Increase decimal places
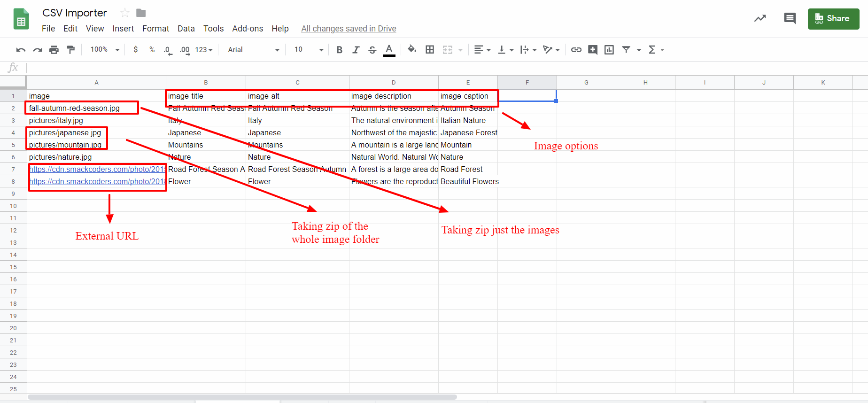The image size is (868, 403). (185, 50)
